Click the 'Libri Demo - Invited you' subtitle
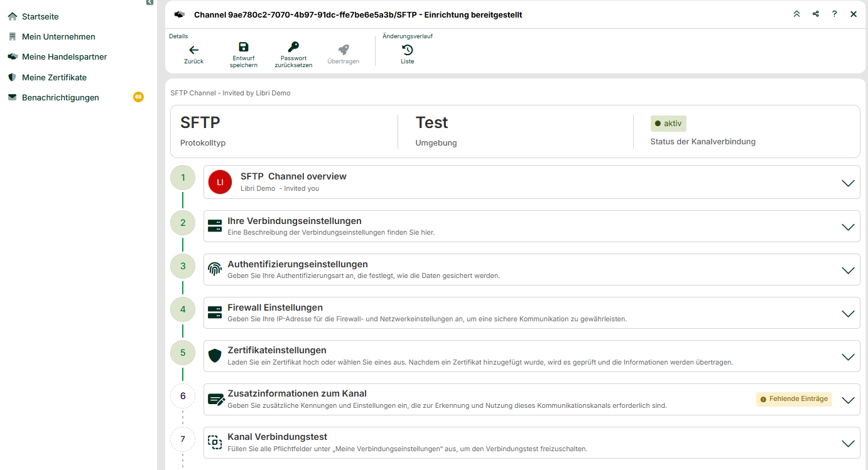The height and width of the screenshot is (470, 868). coord(279,188)
